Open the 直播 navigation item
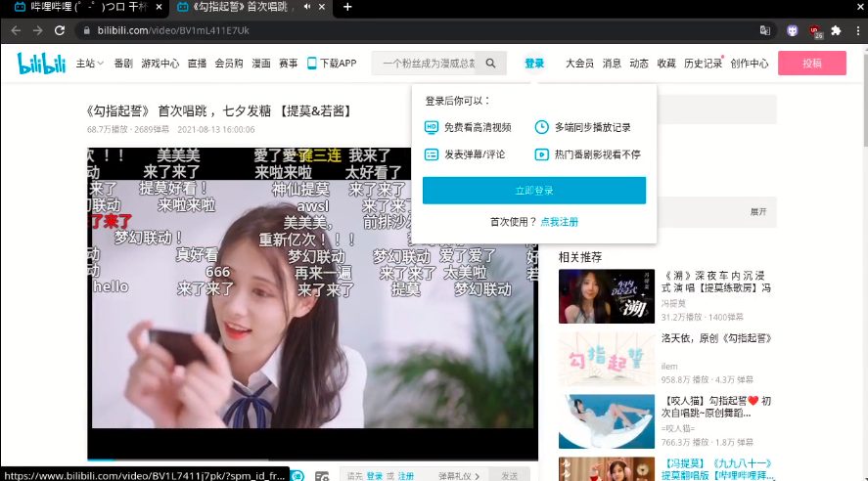868x481 pixels. (x=197, y=64)
